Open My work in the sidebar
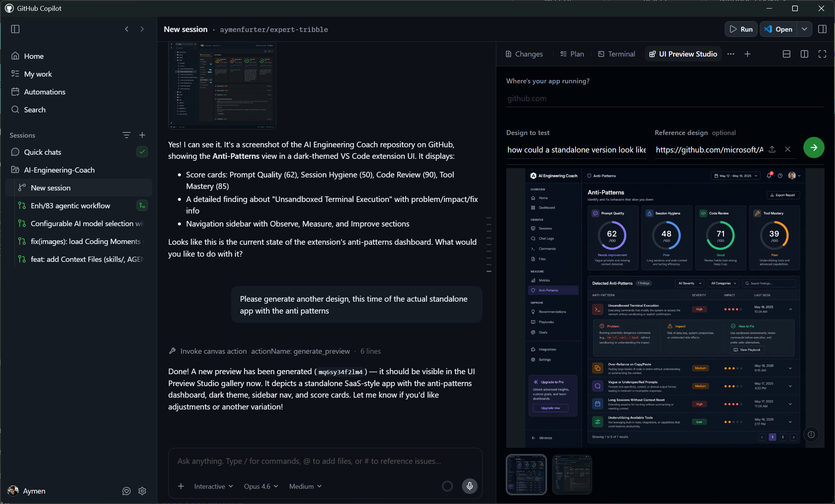Viewport: 835px width, 504px height. [x=79, y=74]
